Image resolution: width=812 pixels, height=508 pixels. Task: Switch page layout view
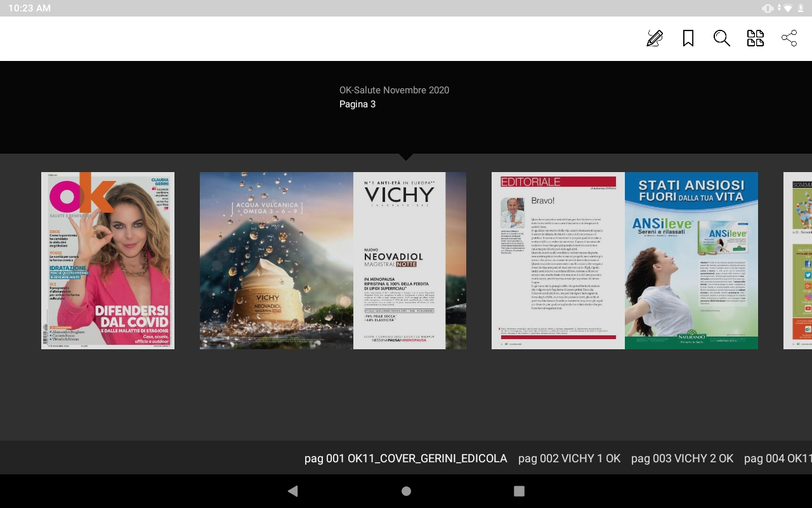click(756, 38)
